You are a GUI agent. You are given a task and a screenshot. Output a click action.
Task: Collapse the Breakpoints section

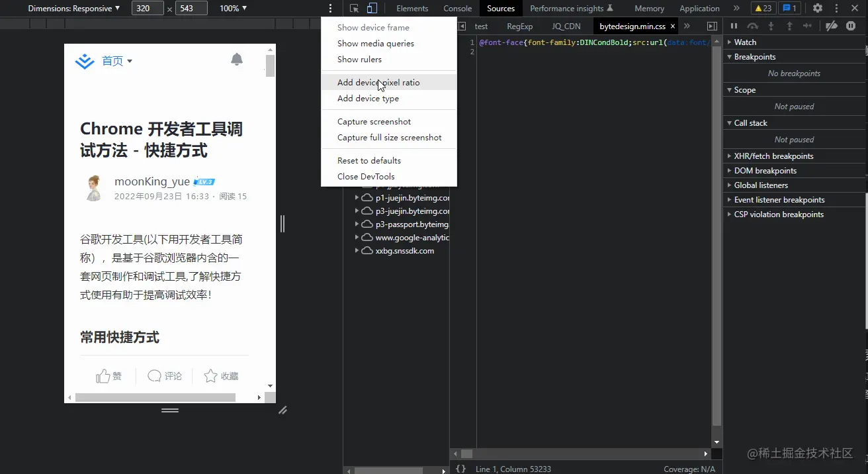tap(794, 56)
